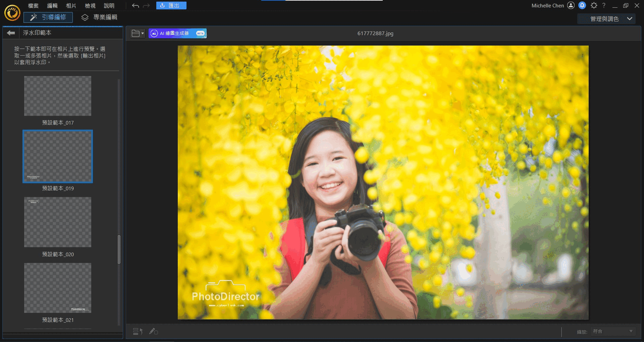Open the 縮放 zoom dropdown
The width and height of the screenshot is (644, 342).
[613, 332]
